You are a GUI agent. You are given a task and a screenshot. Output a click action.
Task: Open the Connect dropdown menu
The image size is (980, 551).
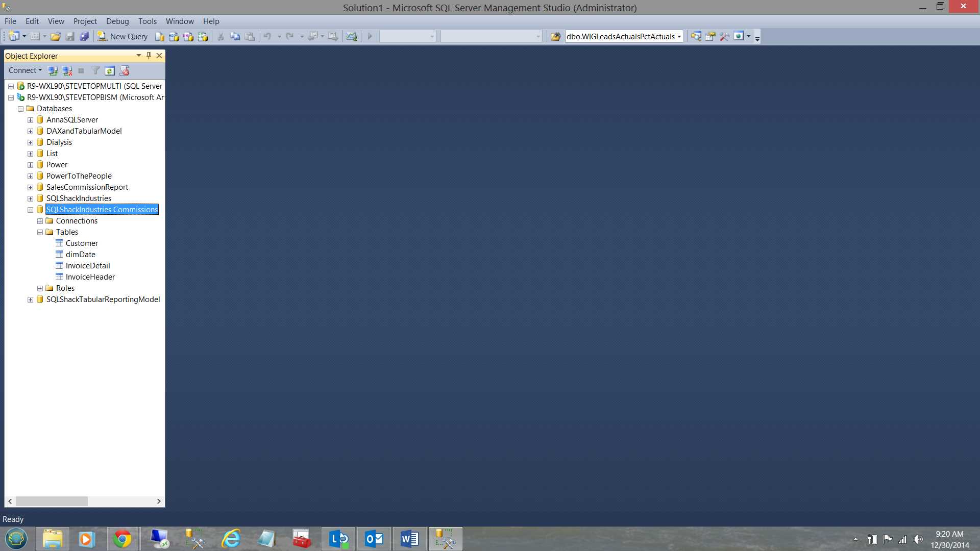click(25, 70)
